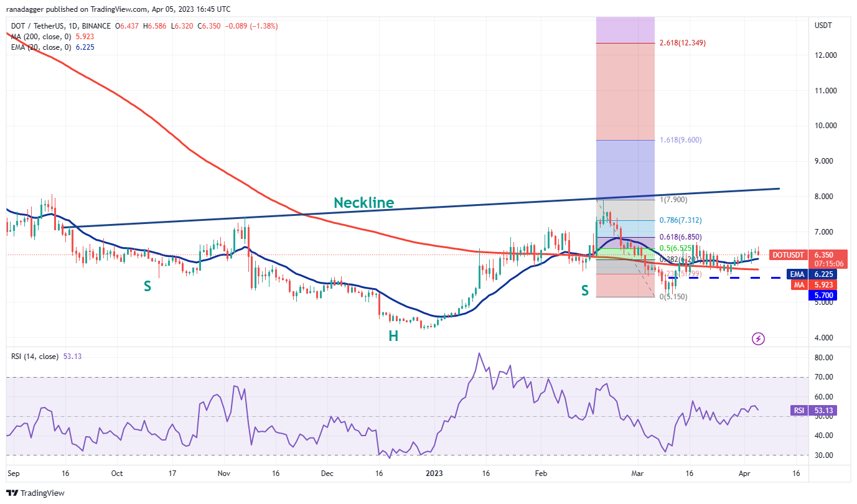This screenshot has height=504, width=857.
Task: Click the TradingView logo in the bottom-left corner
Action: [x=35, y=492]
